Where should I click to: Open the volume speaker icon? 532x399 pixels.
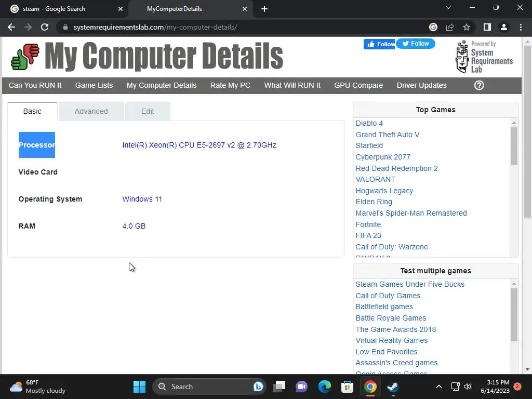pyautogui.click(x=468, y=387)
